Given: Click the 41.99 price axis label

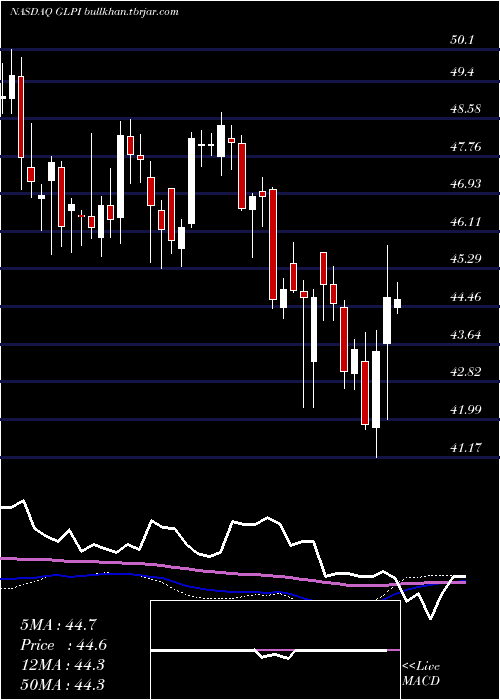Looking at the screenshot, I should [x=466, y=410].
